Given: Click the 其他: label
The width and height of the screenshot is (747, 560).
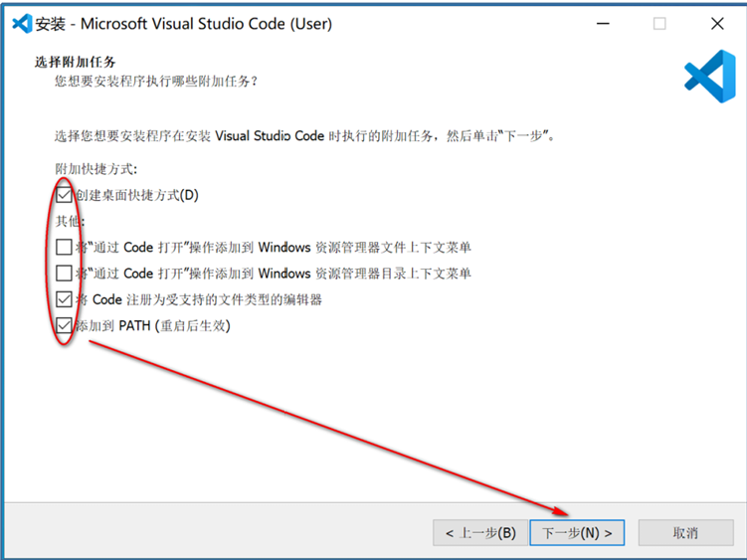Looking at the screenshot, I should (70, 221).
